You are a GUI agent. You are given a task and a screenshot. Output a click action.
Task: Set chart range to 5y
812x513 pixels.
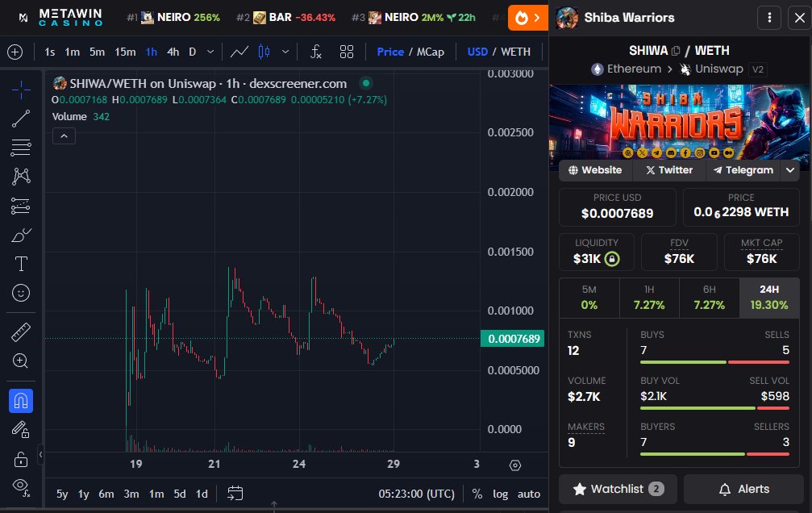pos(62,494)
